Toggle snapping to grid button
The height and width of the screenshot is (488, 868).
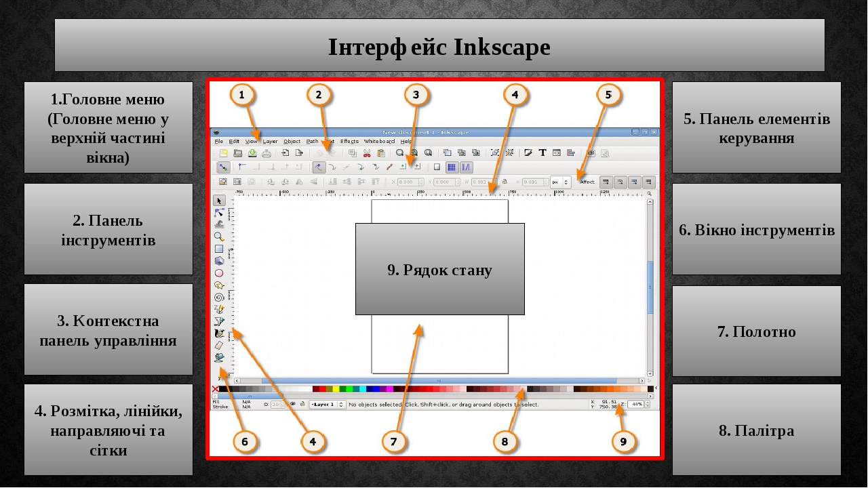pyautogui.click(x=452, y=167)
